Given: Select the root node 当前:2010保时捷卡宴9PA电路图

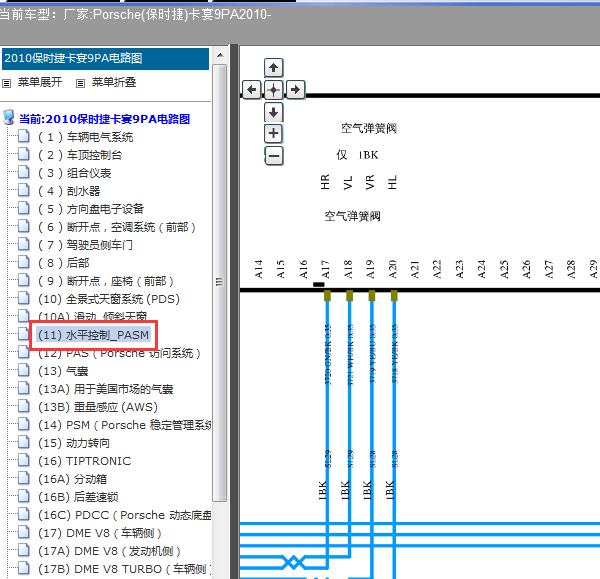Looking at the screenshot, I should [104, 119].
